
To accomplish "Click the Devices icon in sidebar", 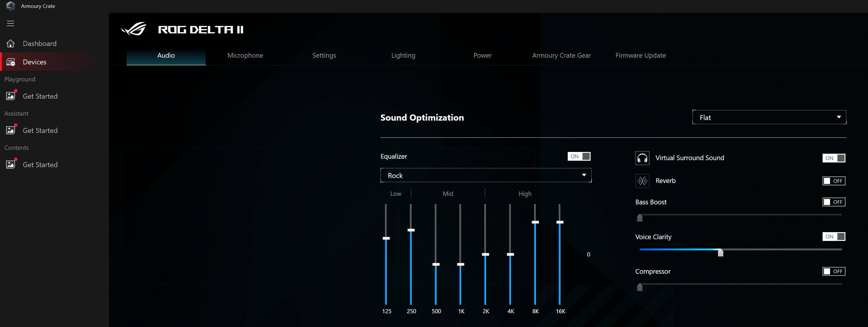I will (x=11, y=62).
